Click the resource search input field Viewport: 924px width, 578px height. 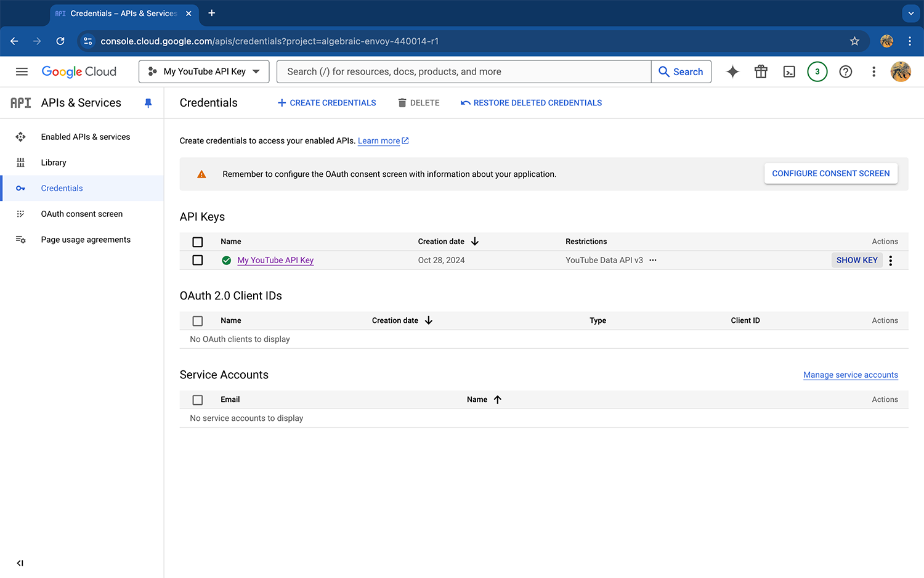[x=464, y=71]
